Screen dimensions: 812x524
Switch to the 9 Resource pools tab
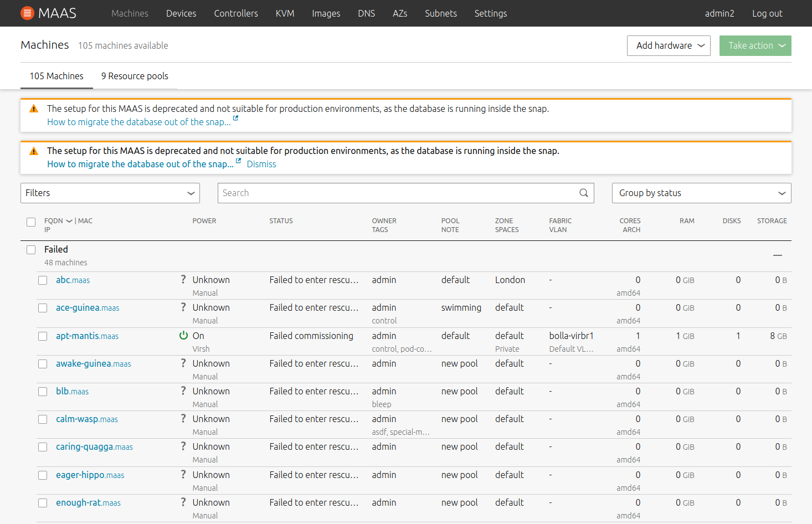point(135,76)
